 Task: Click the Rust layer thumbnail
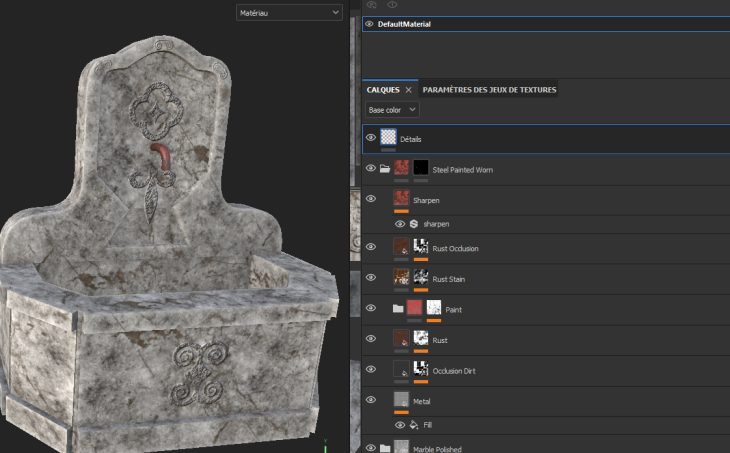402,339
